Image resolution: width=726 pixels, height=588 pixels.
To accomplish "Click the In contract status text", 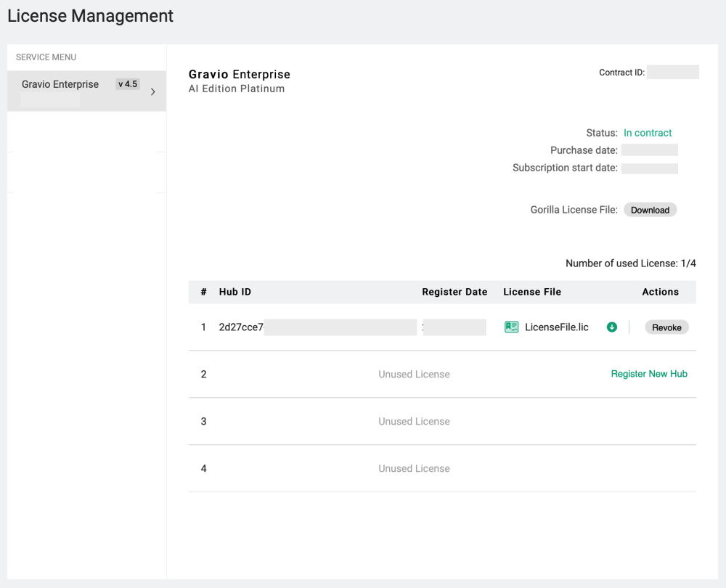I will [x=648, y=133].
